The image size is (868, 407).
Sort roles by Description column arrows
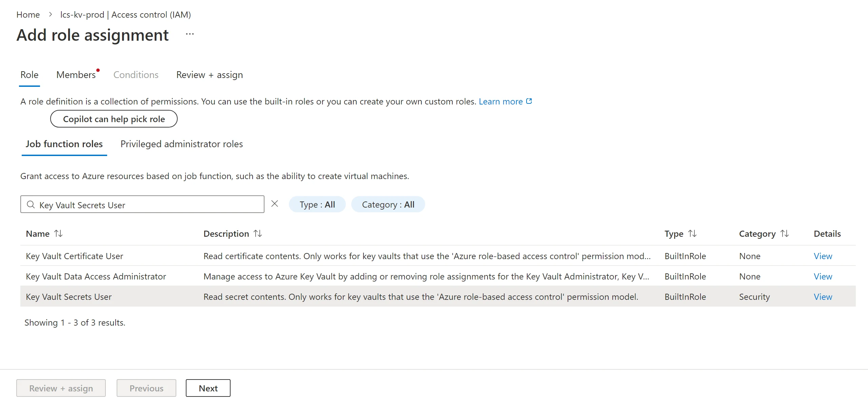click(258, 233)
